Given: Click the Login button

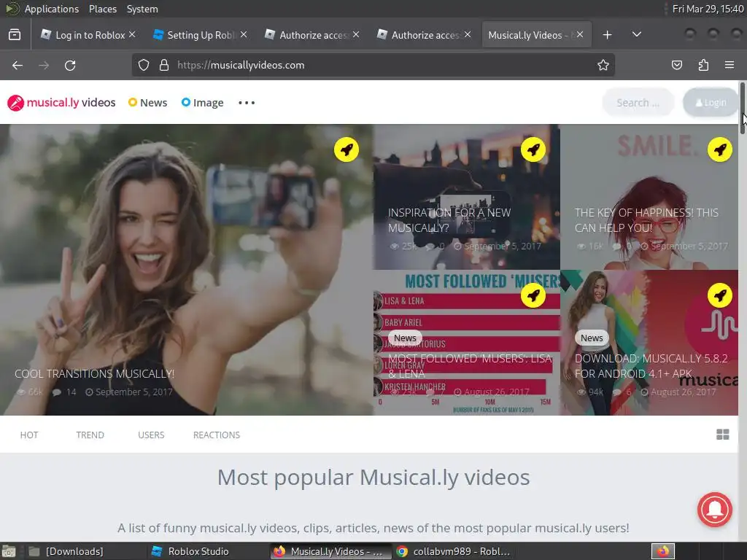Looking at the screenshot, I should [x=711, y=102].
